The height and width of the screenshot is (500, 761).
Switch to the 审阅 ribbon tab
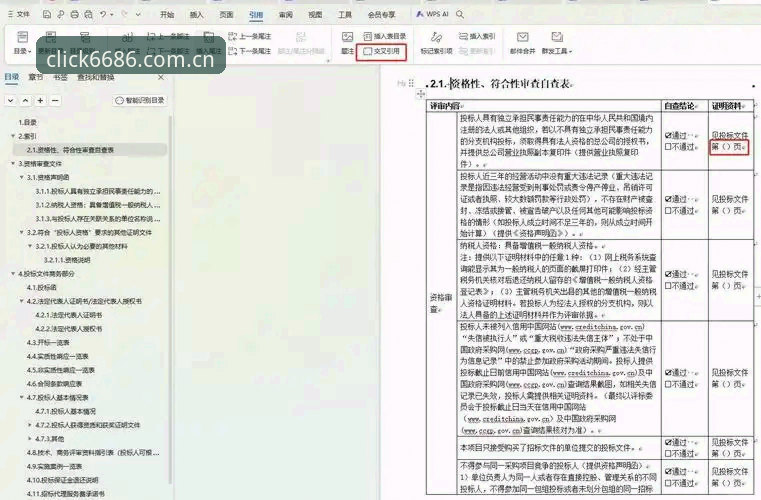coord(285,15)
